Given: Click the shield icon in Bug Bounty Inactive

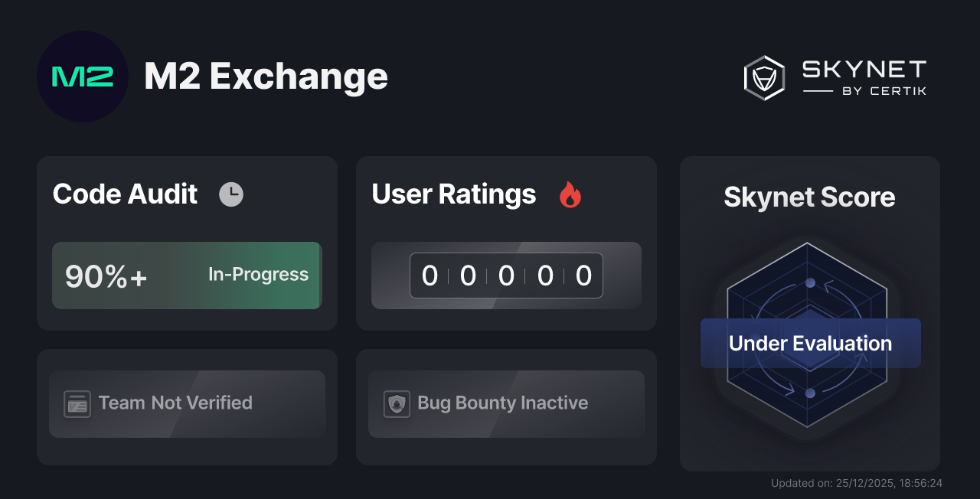Looking at the screenshot, I should pos(396,403).
